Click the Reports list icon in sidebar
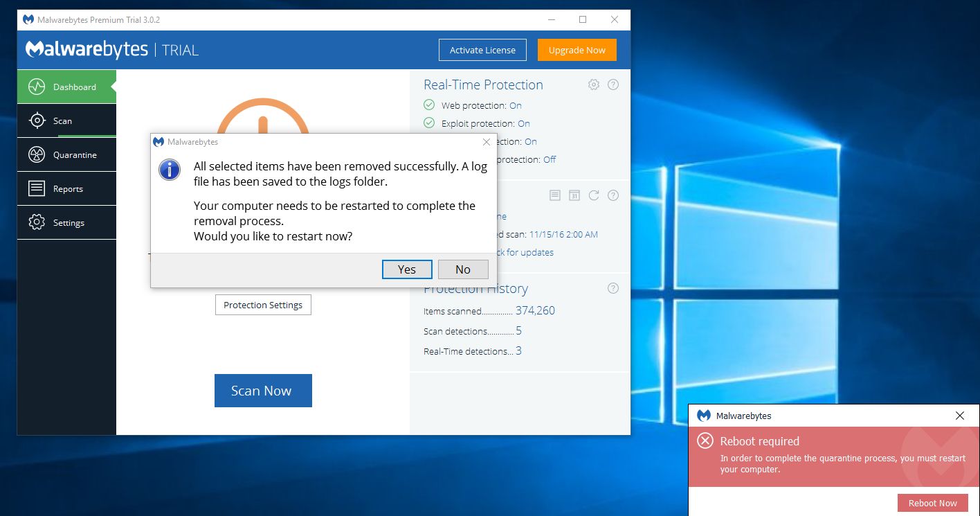This screenshot has width=980, height=516. click(37, 188)
